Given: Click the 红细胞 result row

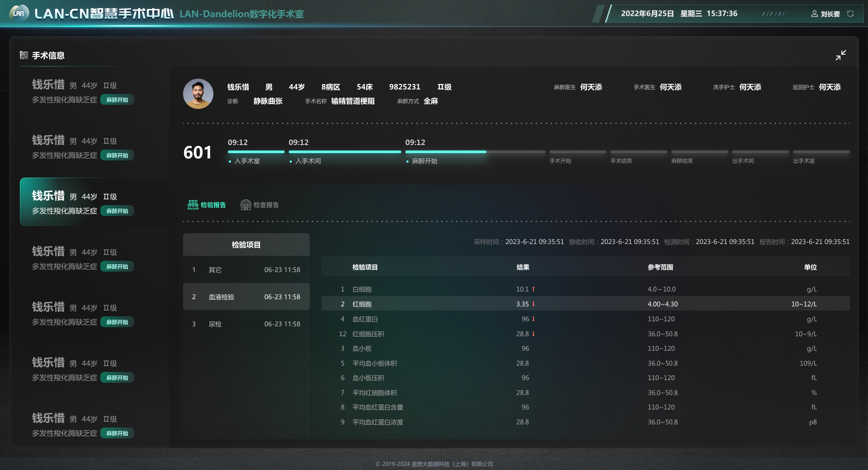Looking at the screenshot, I should [585, 304].
